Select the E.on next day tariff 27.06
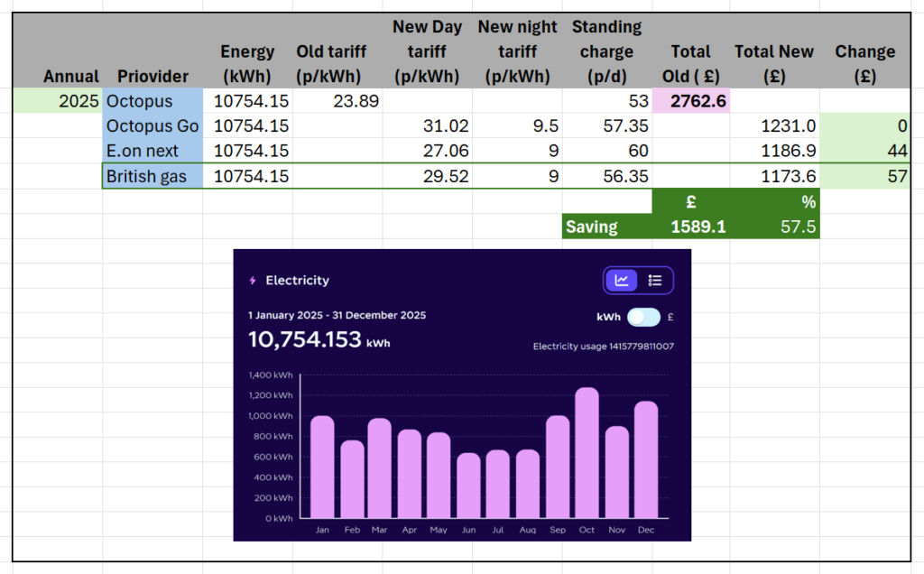 coord(427,151)
